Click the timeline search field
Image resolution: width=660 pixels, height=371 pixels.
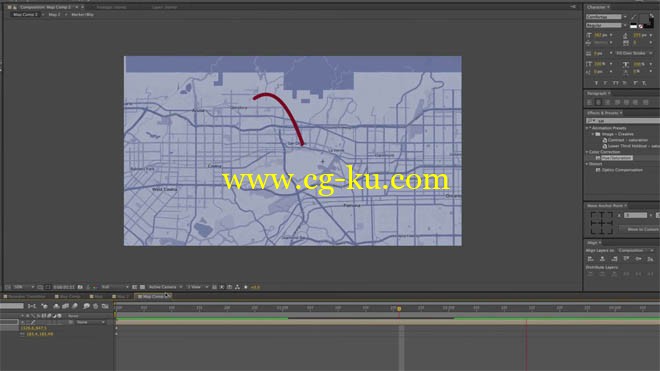pos(12,306)
